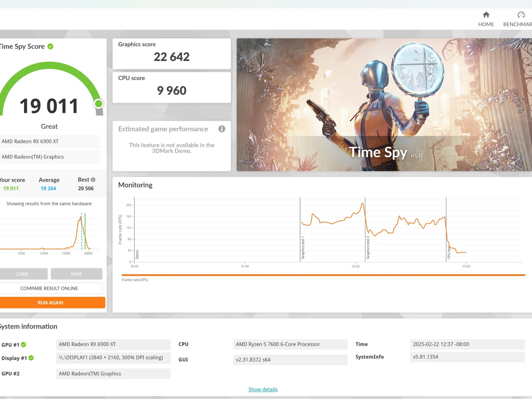This screenshot has width=532, height=399.
Task: Select the Graphics score card
Action: 171,54
